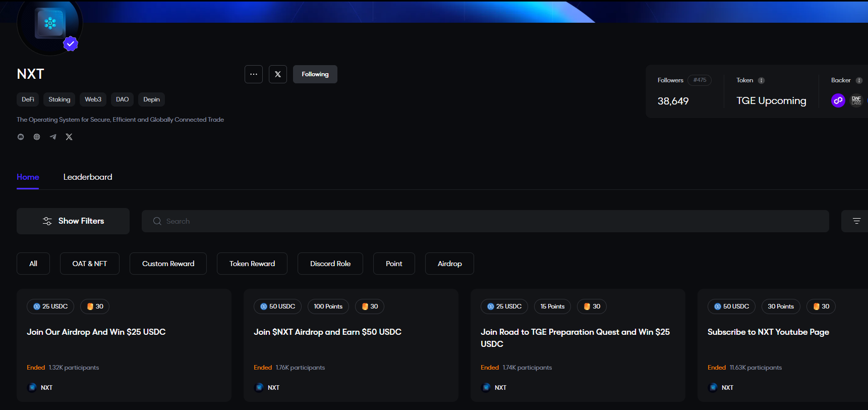Select the Token Reward filter chip
This screenshot has height=410, width=868.
pos(252,264)
